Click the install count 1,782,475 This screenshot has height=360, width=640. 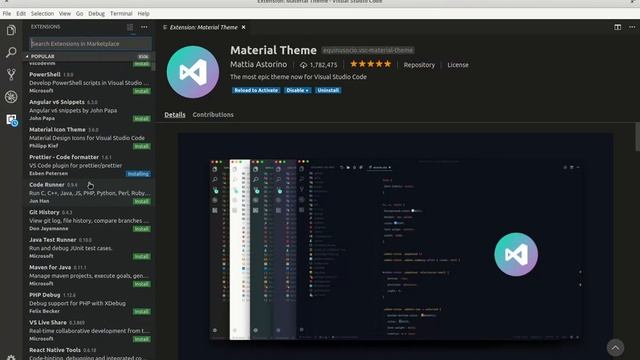click(x=319, y=65)
